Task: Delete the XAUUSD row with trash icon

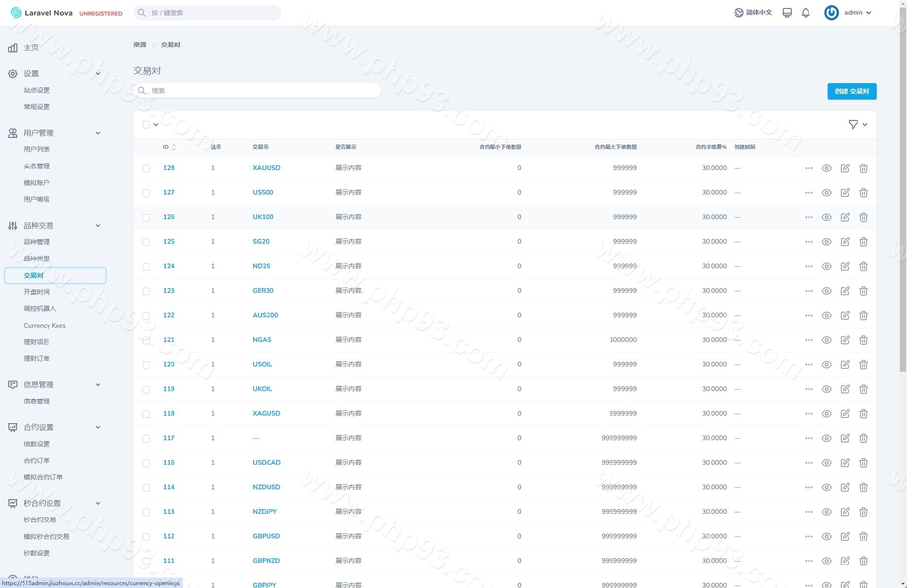Action: click(863, 168)
